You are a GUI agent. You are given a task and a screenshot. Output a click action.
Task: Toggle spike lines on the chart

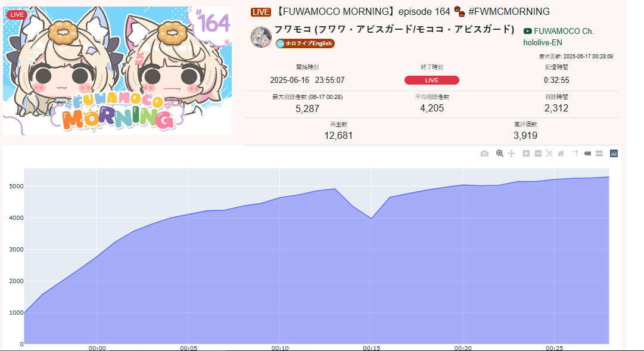click(x=575, y=154)
